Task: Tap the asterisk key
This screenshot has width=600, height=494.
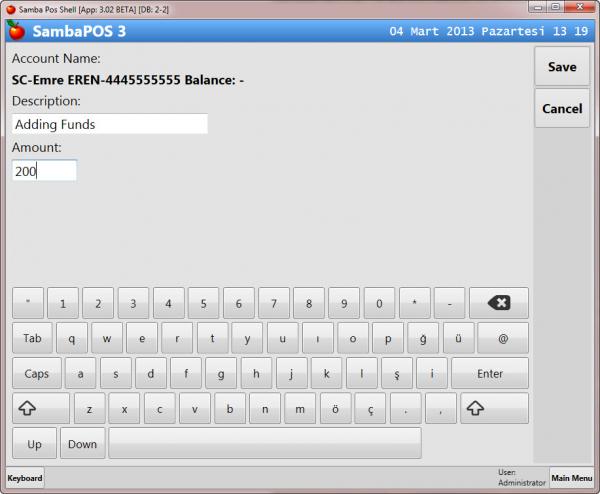Action: pos(414,303)
